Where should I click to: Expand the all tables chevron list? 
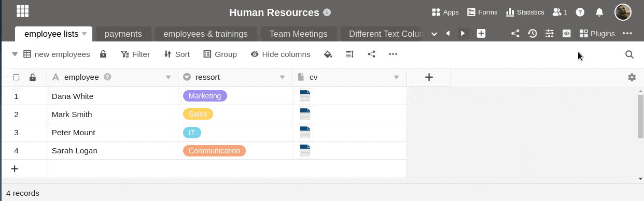pos(434,34)
